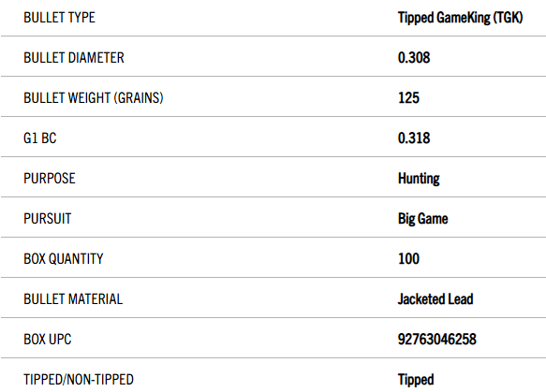Click the G1 BC label
The width and height of the screenshot is (546, 392).
tap(39, 138)
